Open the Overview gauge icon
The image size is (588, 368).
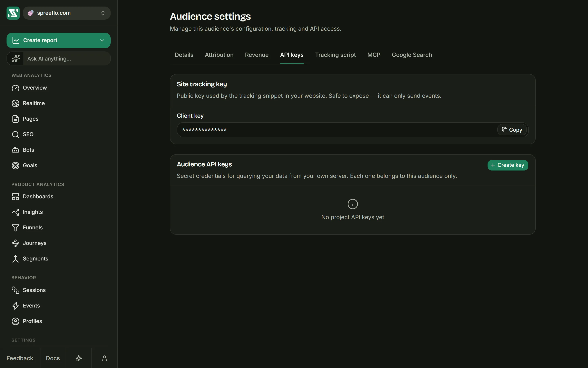point(15,88)
